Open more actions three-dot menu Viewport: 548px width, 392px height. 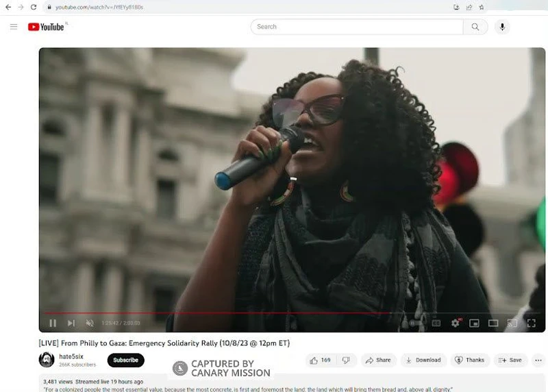click(538, 360)
